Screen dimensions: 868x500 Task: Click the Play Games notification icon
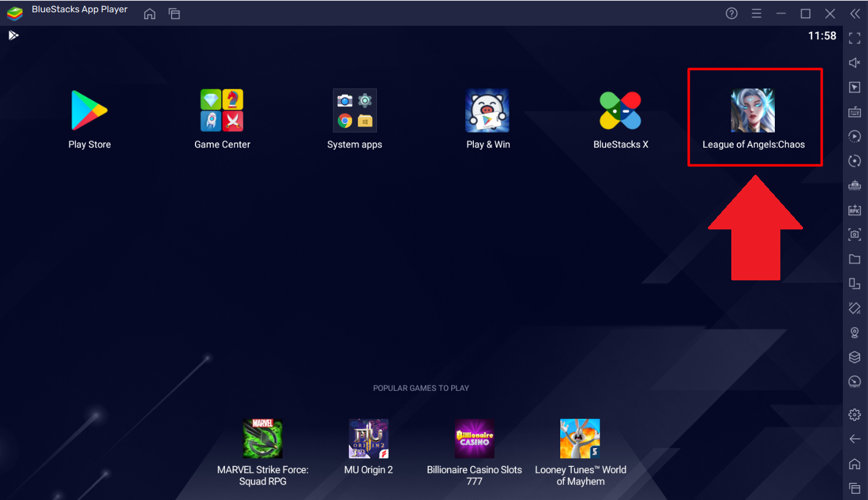pyautogui.click(x=13, y=36)
